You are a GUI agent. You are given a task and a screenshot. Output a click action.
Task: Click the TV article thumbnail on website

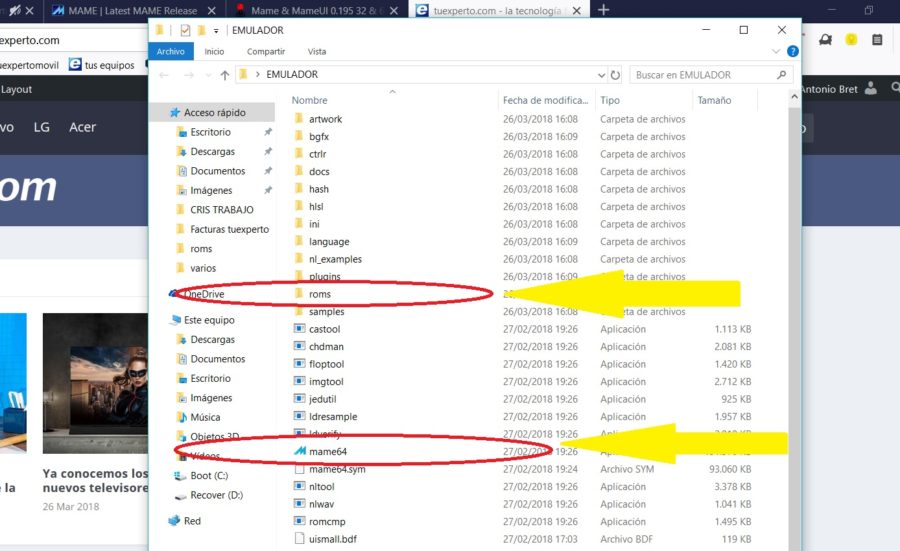[95, 383]
